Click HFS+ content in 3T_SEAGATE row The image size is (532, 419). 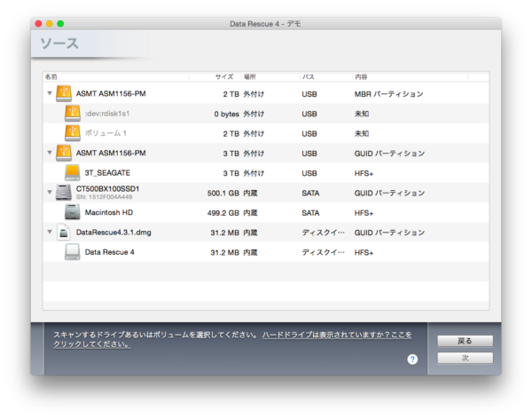click(364, 173)
